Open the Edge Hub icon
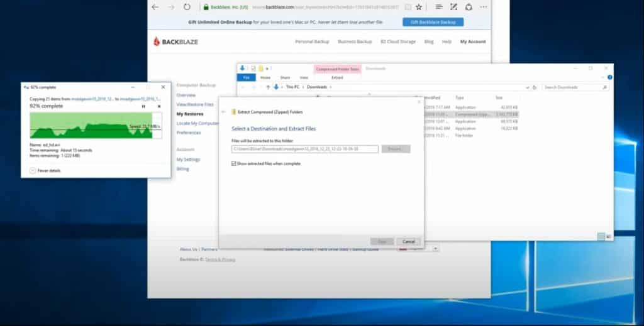The width and height of the screenshot is (644, 326). click(438, 7)
